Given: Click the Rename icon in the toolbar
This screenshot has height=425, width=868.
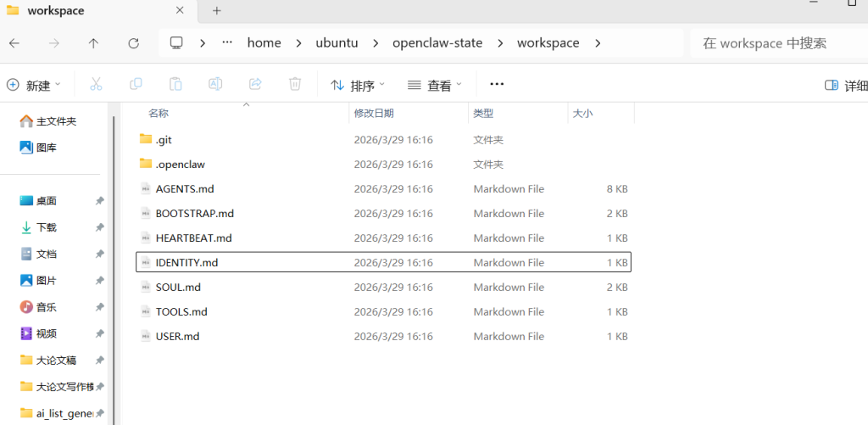Looking at the screenshot, I should (x=215, y=84).
